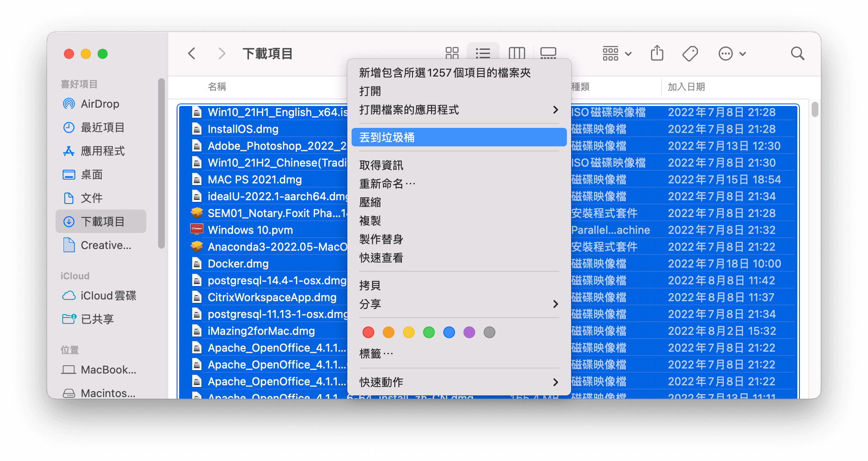Screen dimensions: 868x461
Task: Choose 打開 from the context menu
Action: [459, 91]
